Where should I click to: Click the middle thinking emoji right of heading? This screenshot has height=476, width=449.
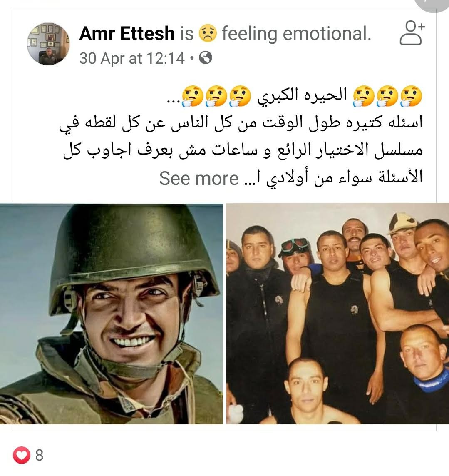point(388,96)
